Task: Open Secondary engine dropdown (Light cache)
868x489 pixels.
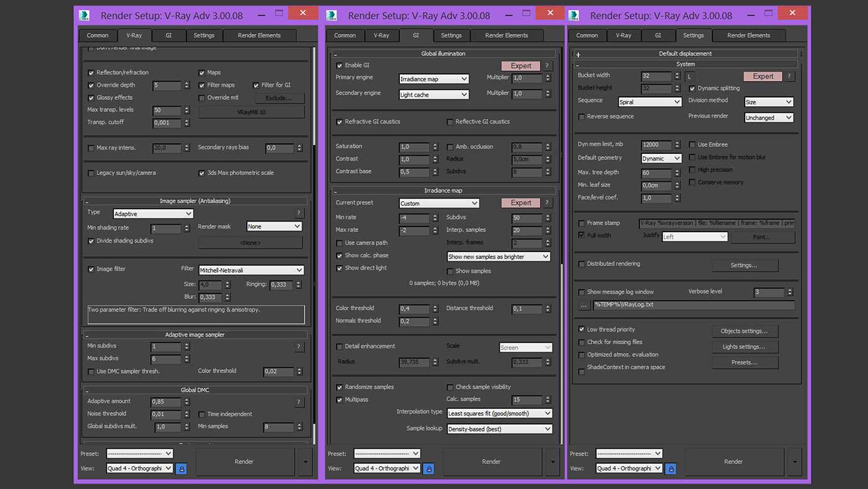Action: 434,94
